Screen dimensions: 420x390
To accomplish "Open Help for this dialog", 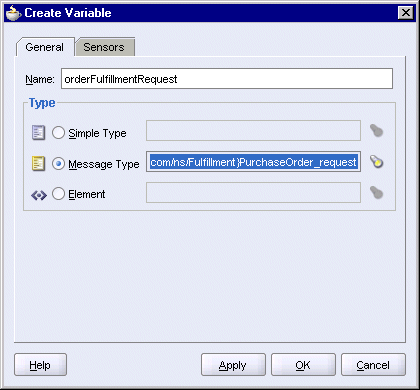I will pos(40,365).
